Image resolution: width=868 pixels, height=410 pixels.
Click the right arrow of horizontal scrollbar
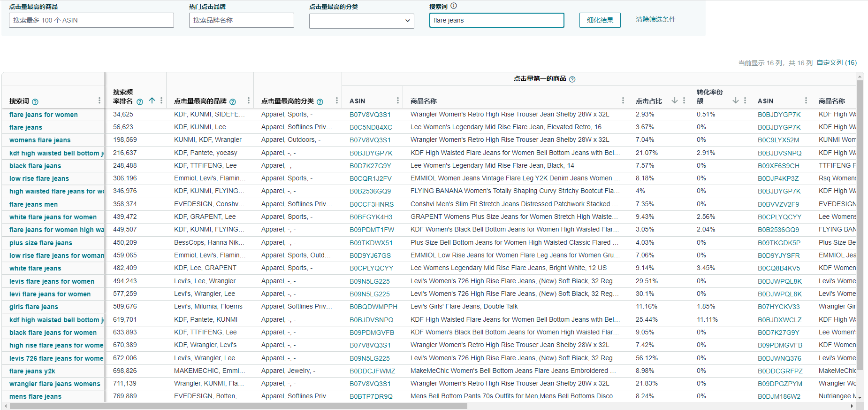[x=853, y=406]
